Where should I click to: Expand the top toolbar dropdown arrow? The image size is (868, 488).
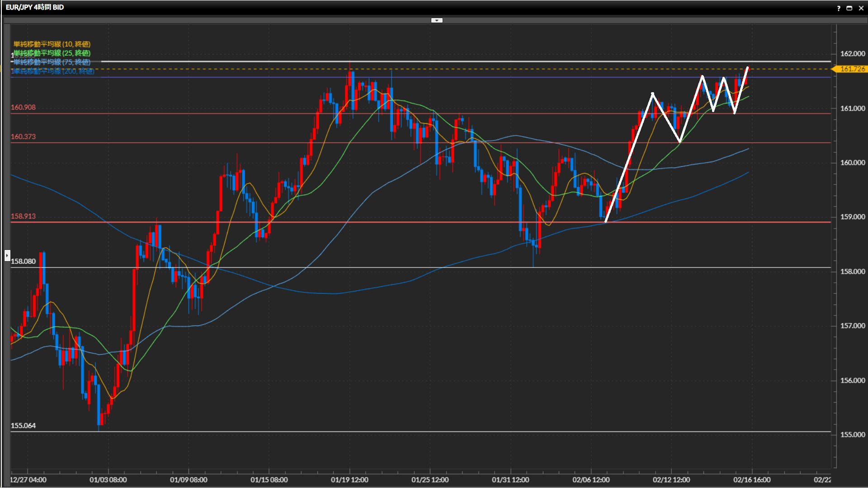[437, 20]
